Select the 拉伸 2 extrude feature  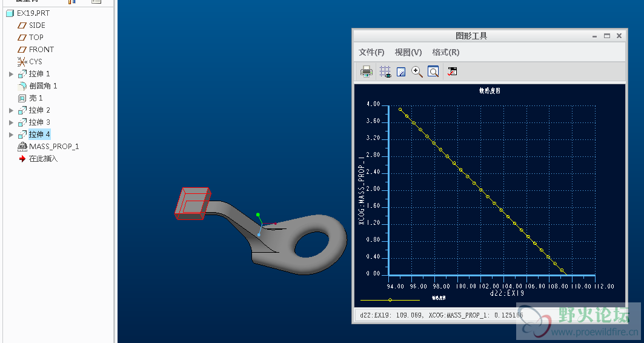click(x=39, y=110)
